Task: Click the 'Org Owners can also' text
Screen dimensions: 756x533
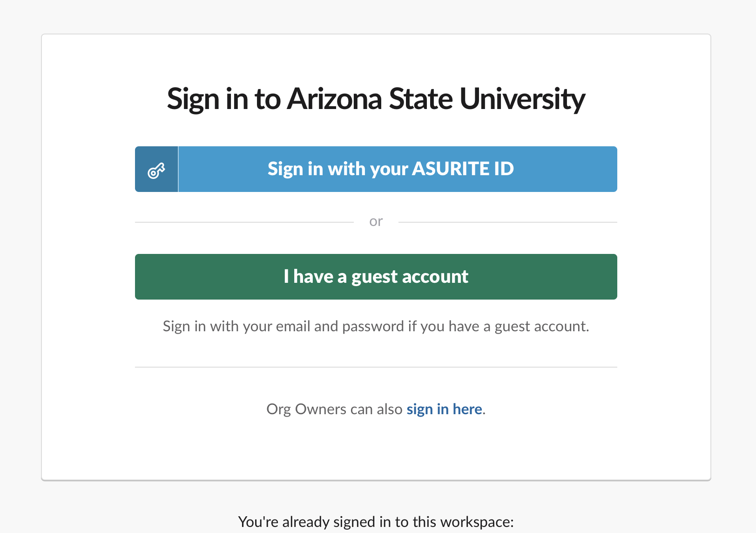Action: pyautogui.click(x=334, y=409)
